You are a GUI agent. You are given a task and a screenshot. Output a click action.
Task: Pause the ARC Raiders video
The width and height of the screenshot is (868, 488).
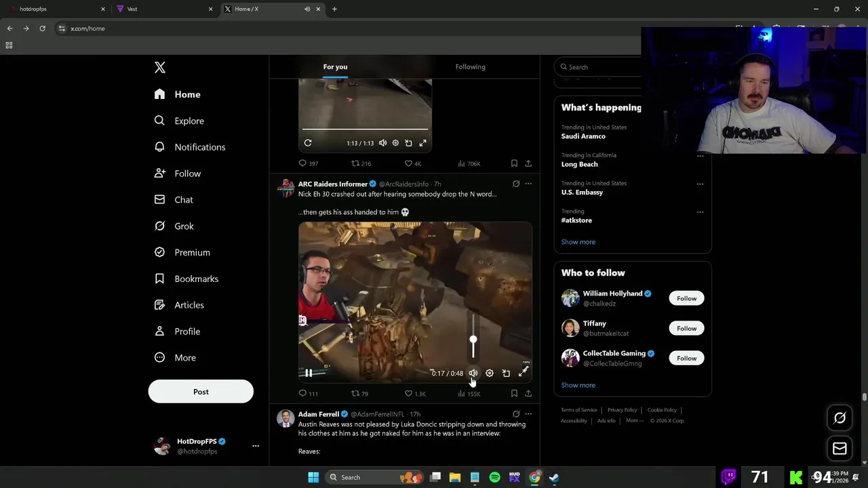tap(309, 373)
